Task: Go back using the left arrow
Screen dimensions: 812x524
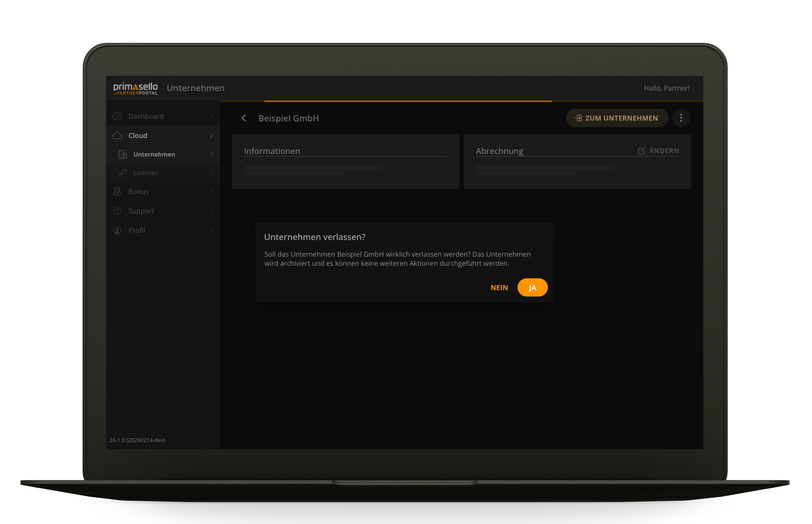Action: pyautogui.click(x=244, y=118)
